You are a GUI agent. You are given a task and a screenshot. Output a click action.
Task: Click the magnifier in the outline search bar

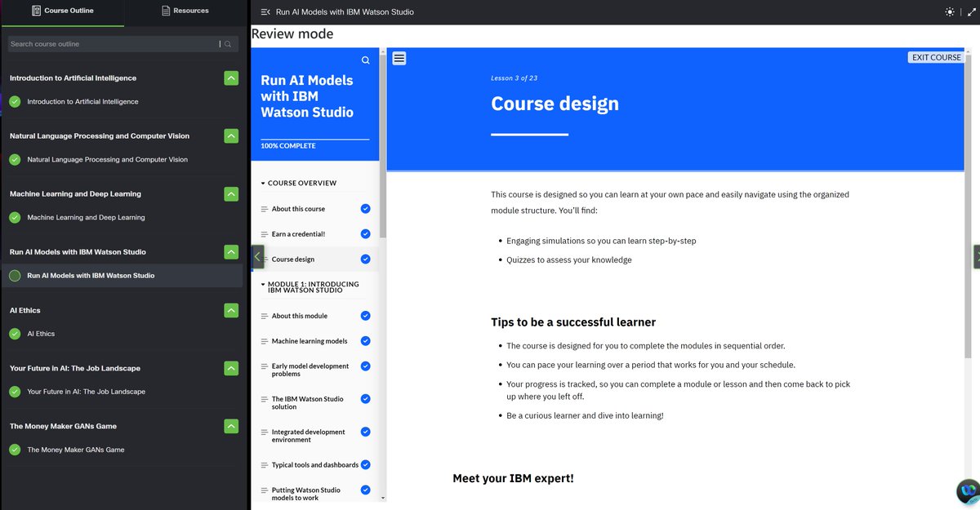228,44
